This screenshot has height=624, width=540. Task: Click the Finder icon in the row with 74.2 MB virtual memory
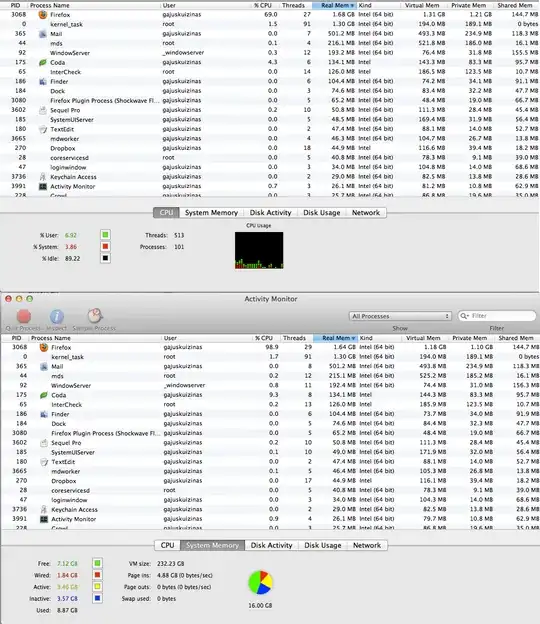[x=43, y=82]
